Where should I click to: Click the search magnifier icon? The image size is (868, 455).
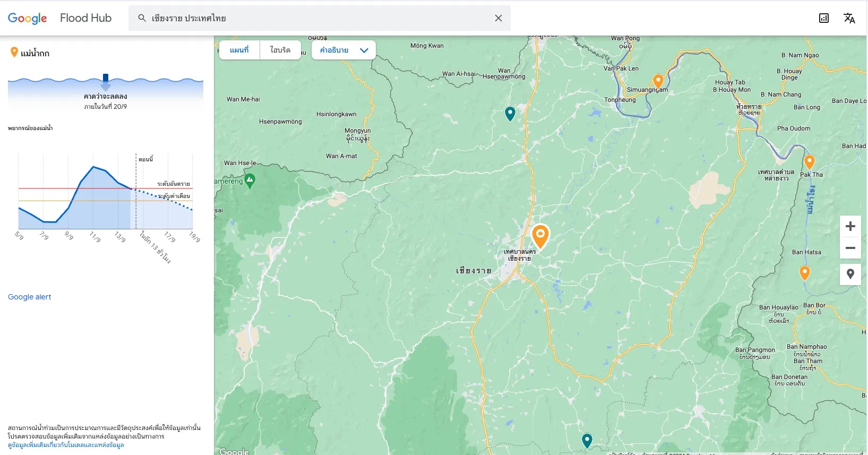click(x=142, y=18)
